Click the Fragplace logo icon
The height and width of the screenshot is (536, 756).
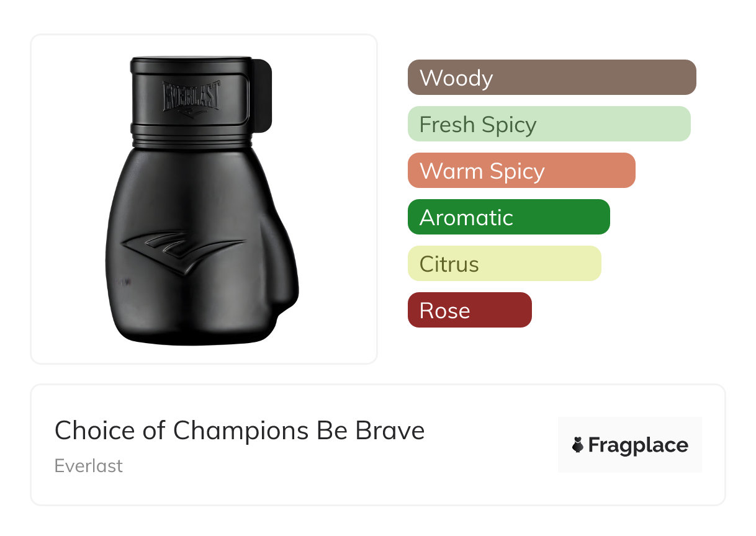(x=578, y=445)
